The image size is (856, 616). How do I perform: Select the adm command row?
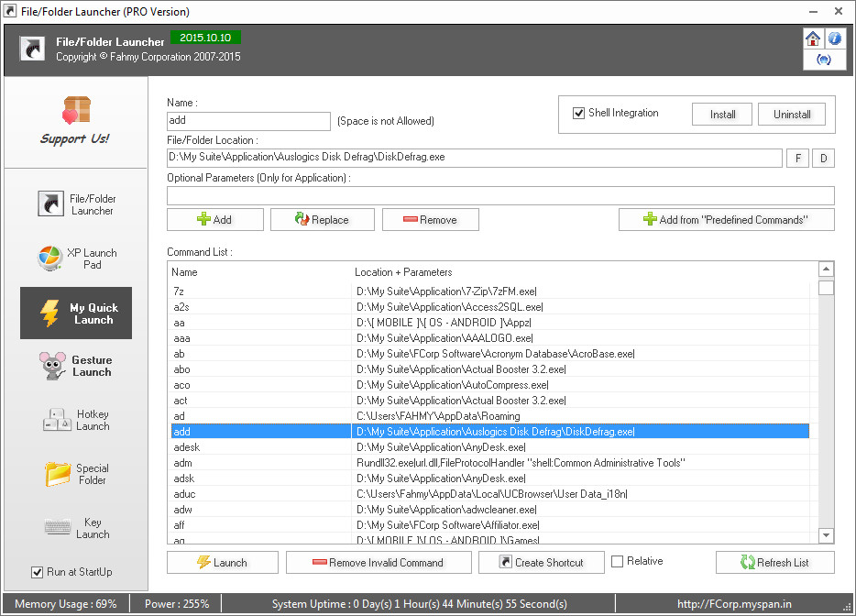(489, 463)
